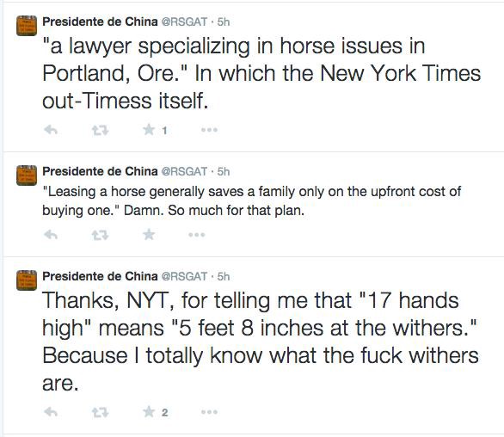Open avatar on the withers tweet
Screen dimensions: 504x437
27,280
